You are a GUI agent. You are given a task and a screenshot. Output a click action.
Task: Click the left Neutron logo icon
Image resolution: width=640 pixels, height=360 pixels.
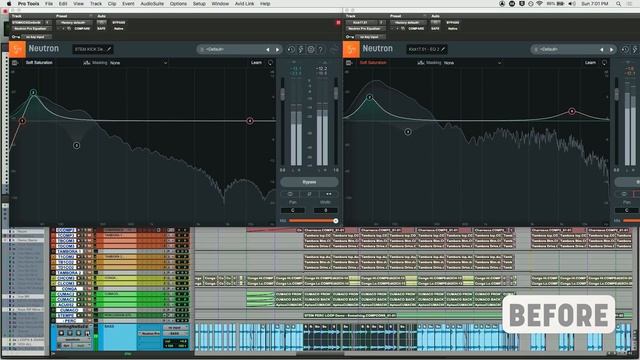coord(18,49)
